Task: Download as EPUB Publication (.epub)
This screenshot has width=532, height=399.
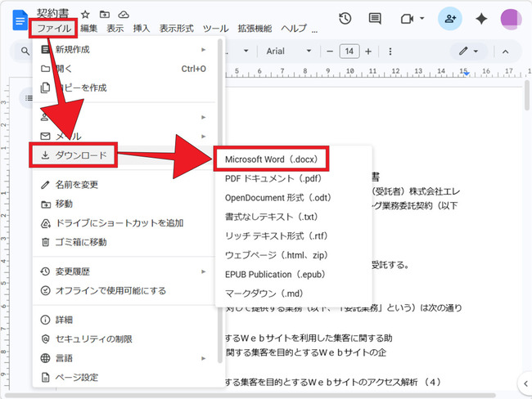Action: (x=294, y=274)
